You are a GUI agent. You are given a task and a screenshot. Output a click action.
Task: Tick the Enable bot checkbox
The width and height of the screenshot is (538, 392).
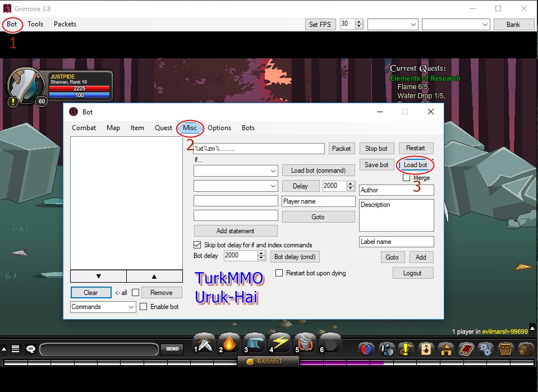pos(144,307)
